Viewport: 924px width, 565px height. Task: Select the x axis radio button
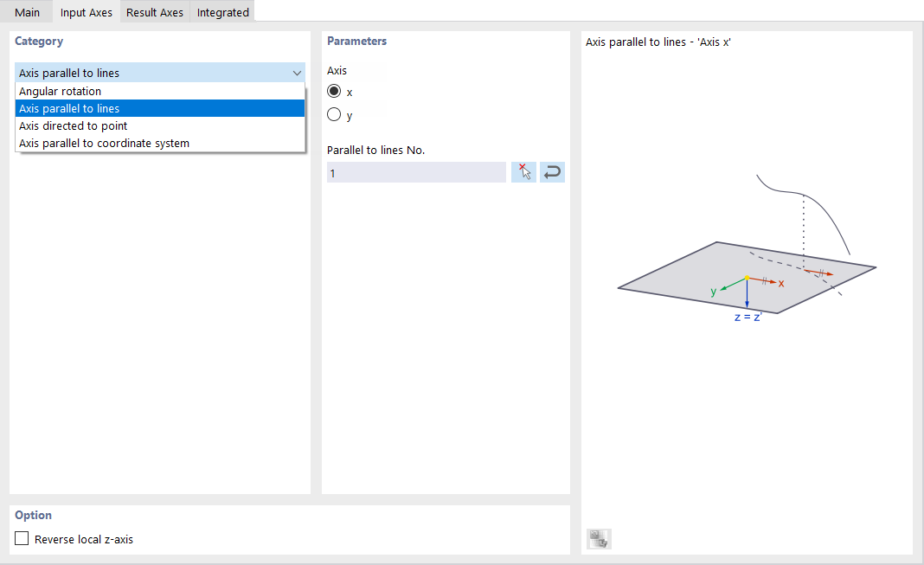pyautogui.click(x=334, y=91)
